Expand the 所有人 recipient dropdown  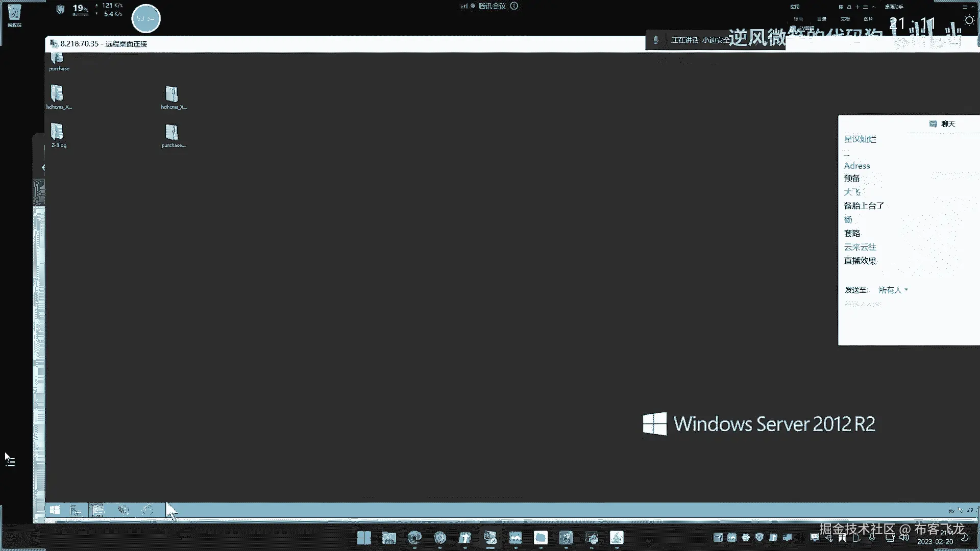pos(893,290)
